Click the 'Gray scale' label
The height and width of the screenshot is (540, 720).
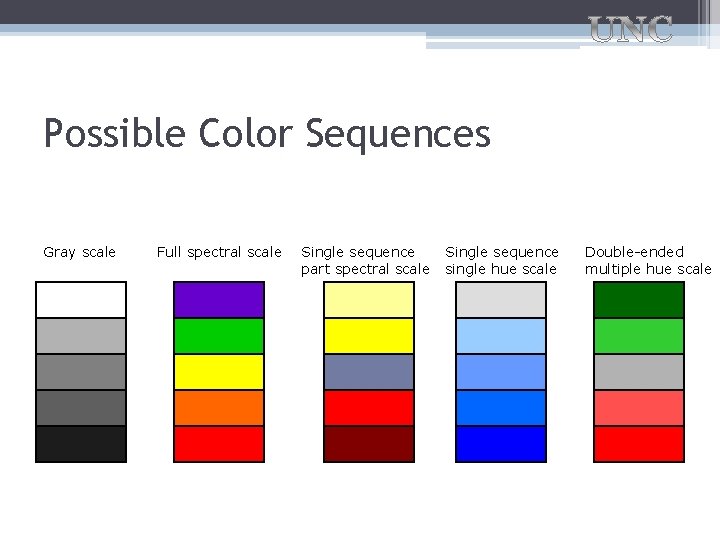pyautogui.click(x=79, y=253)
